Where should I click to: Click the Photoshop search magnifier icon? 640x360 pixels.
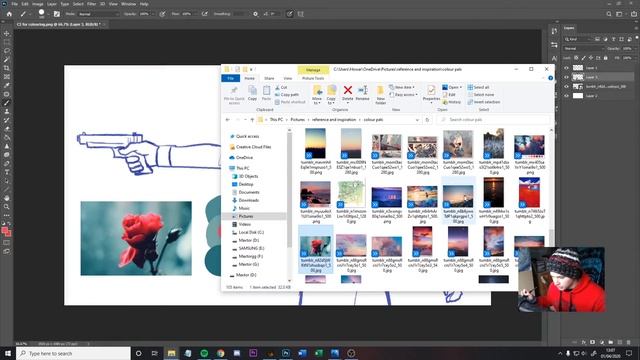tap(609, 14)
